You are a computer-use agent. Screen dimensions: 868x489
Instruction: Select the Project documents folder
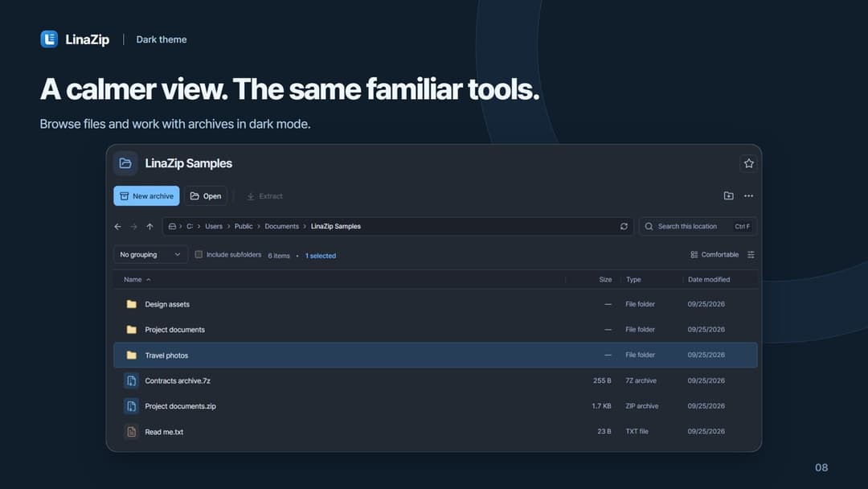(x=436, y=330)
